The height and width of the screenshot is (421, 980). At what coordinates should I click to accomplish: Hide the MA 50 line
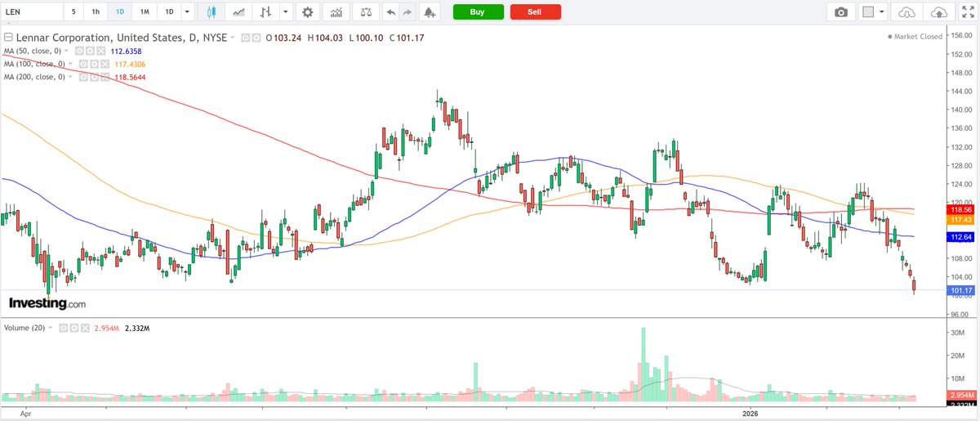(x=79, y=51)
